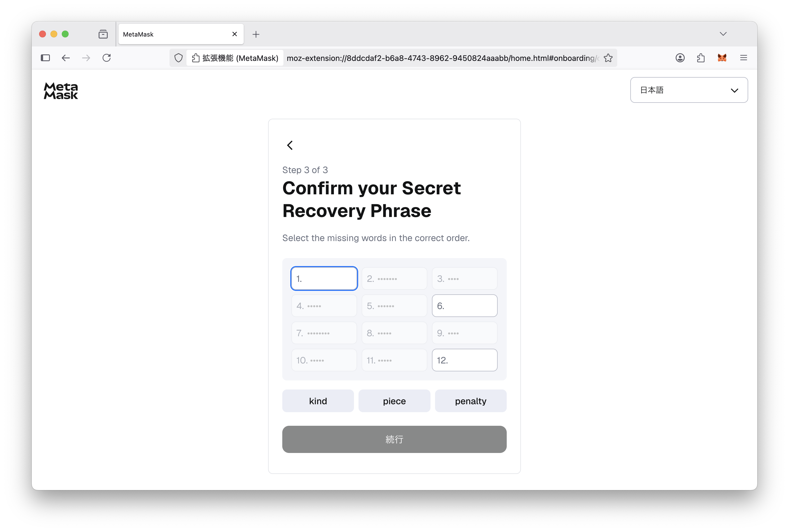
Task: Open the Firefox hamburger application menu
Action: (743, 58)
